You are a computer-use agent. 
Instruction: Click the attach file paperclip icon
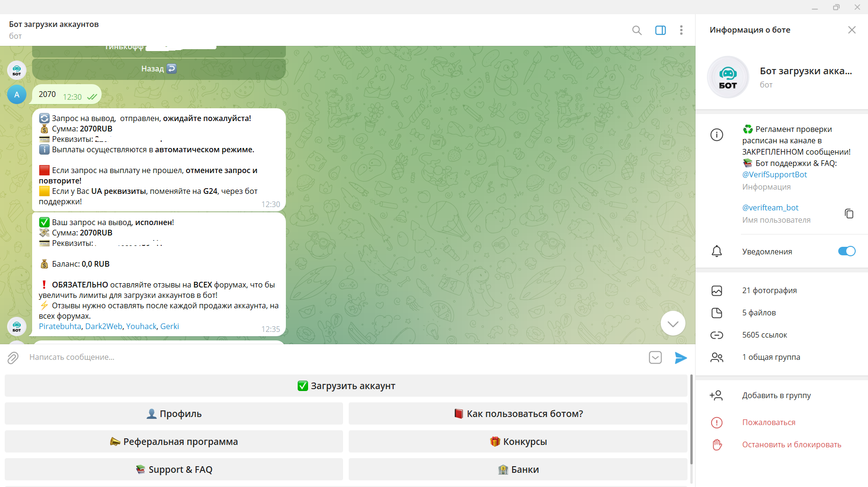pyautogui.click(x=13, y=357)
